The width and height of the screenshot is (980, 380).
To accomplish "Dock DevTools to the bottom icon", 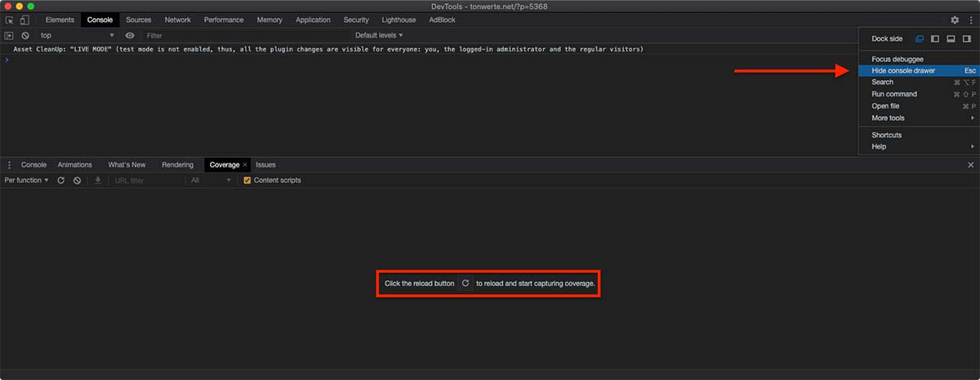I will (951, 38).
